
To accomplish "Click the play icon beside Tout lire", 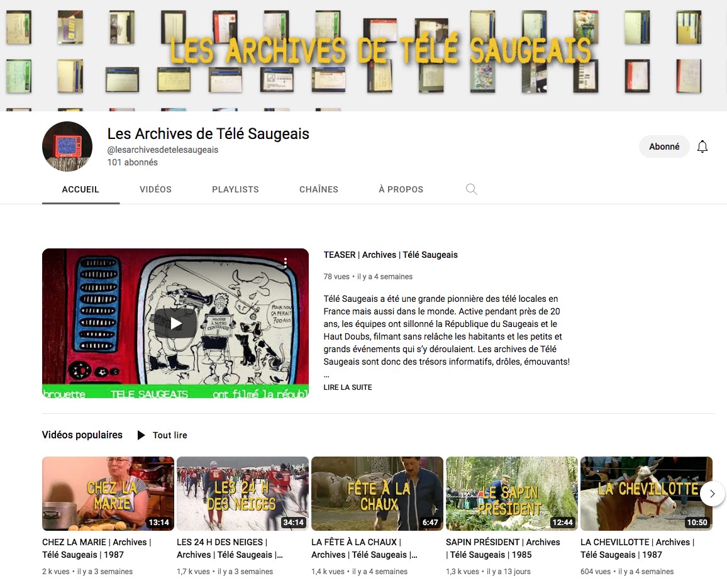I will [142, 435].
